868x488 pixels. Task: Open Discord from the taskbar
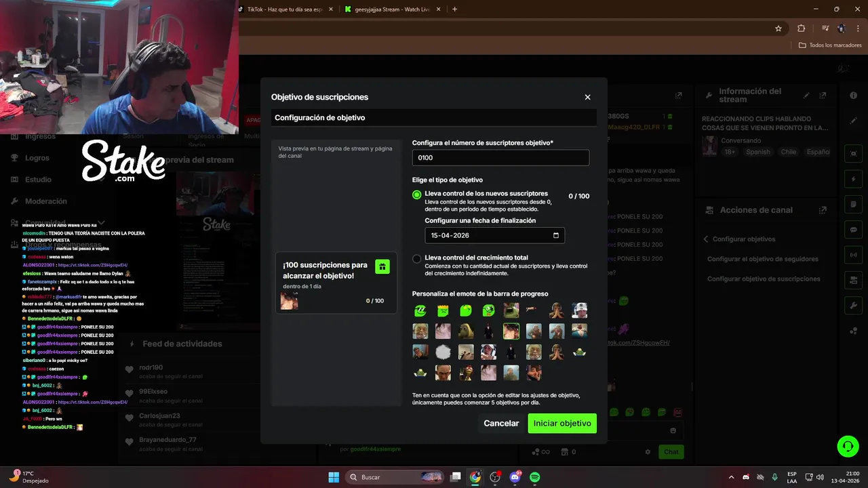(x=515, y=477)
